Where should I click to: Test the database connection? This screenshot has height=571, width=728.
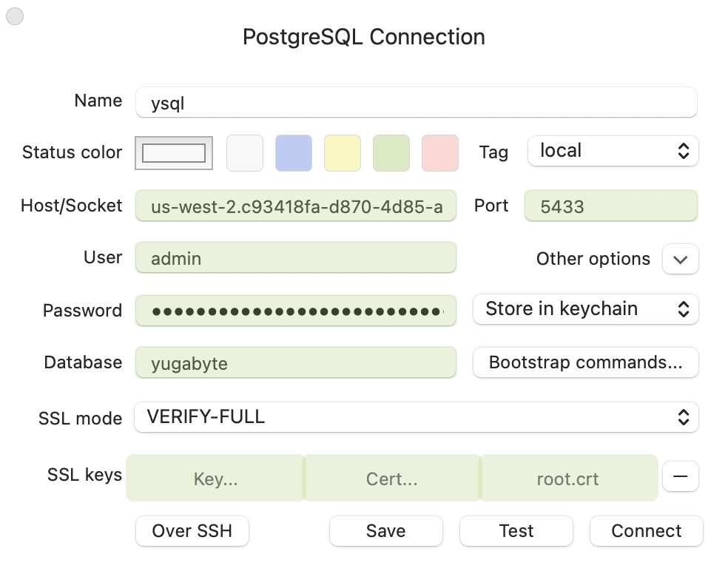coord(516,530)
